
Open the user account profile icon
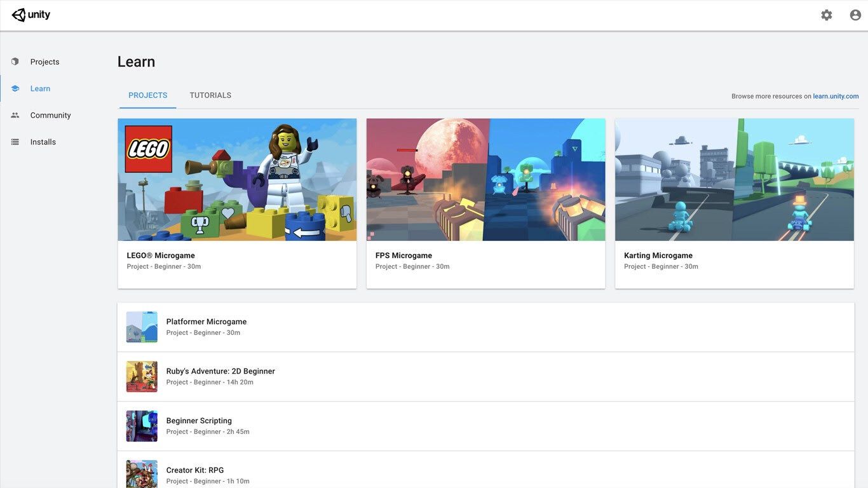pyautogui.click(x=855, y=15)
